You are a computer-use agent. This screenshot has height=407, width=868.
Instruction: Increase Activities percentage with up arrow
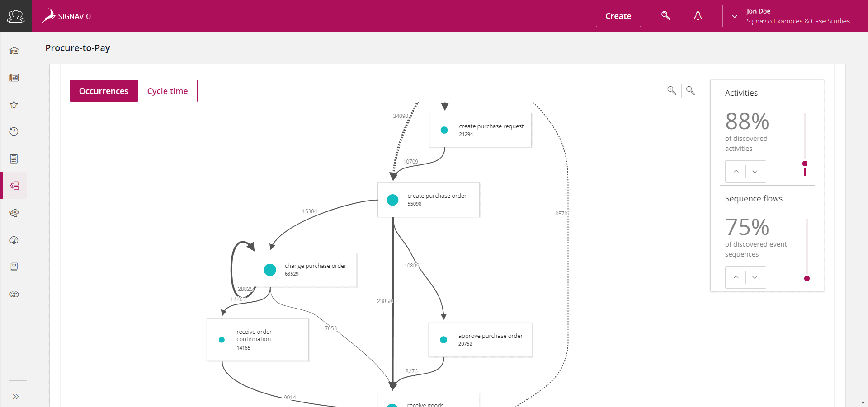(x=736, y=172)
